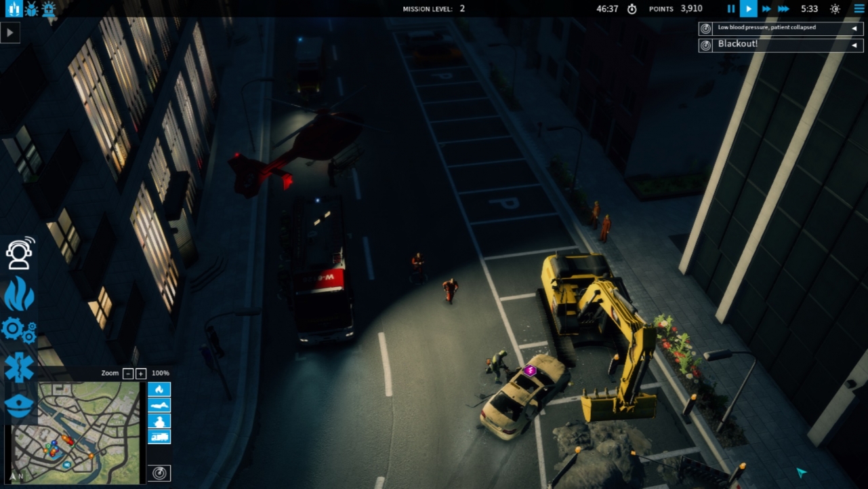The height and width of the screenshot is (489, 868).
Task: Open the medical rescue star menu
Action: [19, 368]
